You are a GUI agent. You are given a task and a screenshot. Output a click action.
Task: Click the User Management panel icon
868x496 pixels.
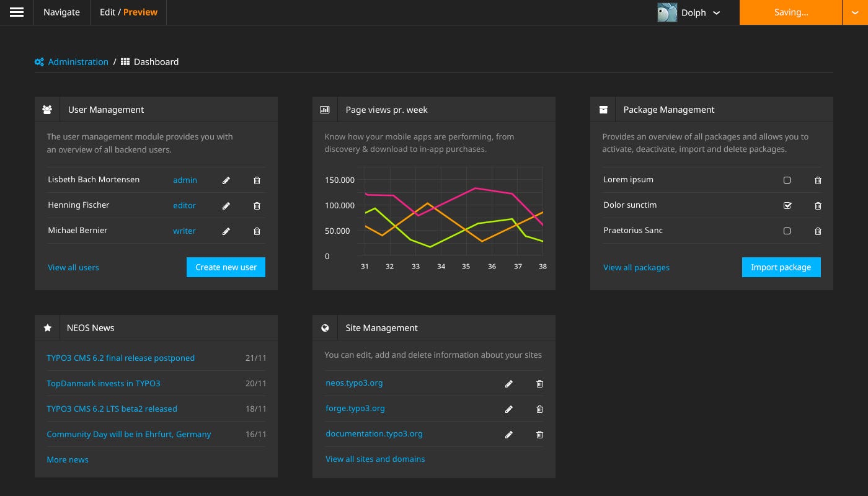[x=47, y=109]
